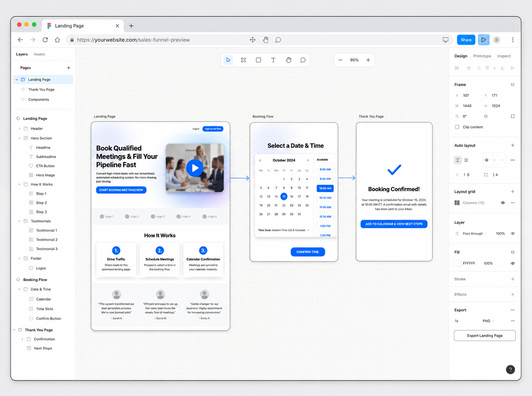Switch to the Inspect tab
Screen dimensions: 532x396
click(504, 56)
